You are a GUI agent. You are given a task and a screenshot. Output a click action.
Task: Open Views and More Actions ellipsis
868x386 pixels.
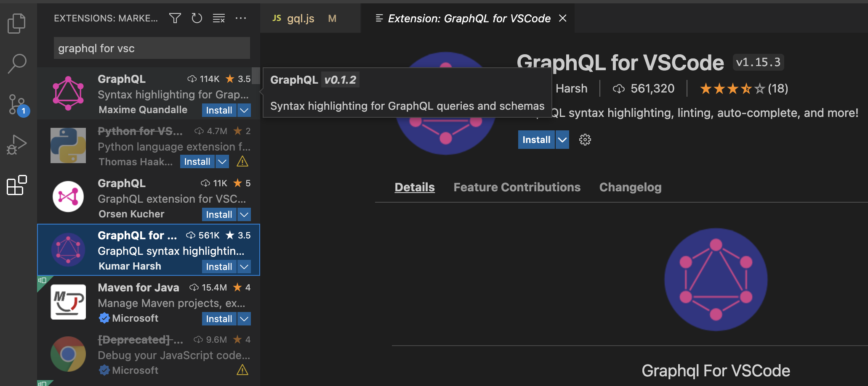click(x=241, y=18)
